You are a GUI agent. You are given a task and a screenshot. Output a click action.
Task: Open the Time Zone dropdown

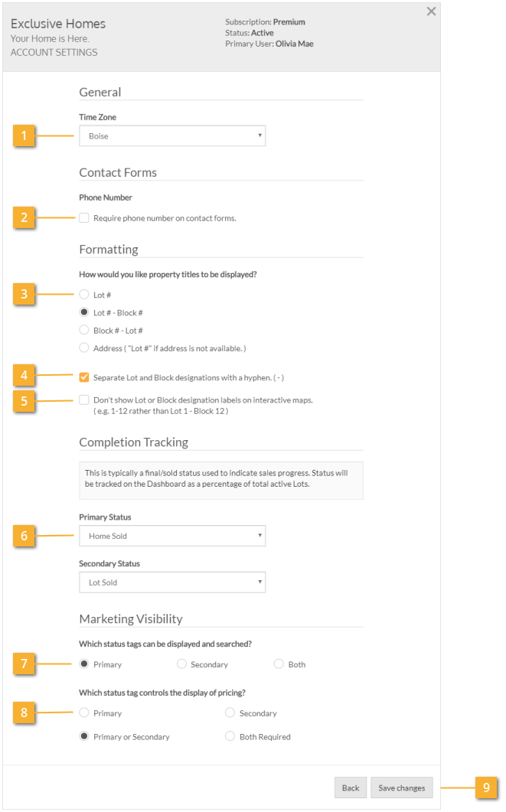[172, 136]
